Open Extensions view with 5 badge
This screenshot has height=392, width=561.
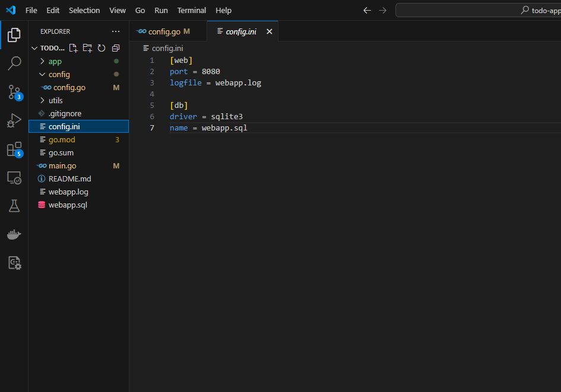[x=14, y=149]
